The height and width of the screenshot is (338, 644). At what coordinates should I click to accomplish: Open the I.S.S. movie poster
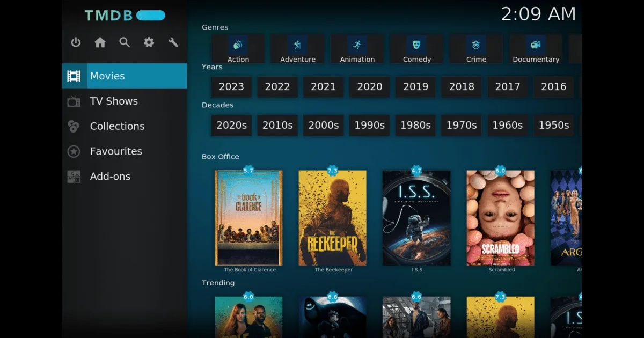pyautogui.click(x=417, y=217)
